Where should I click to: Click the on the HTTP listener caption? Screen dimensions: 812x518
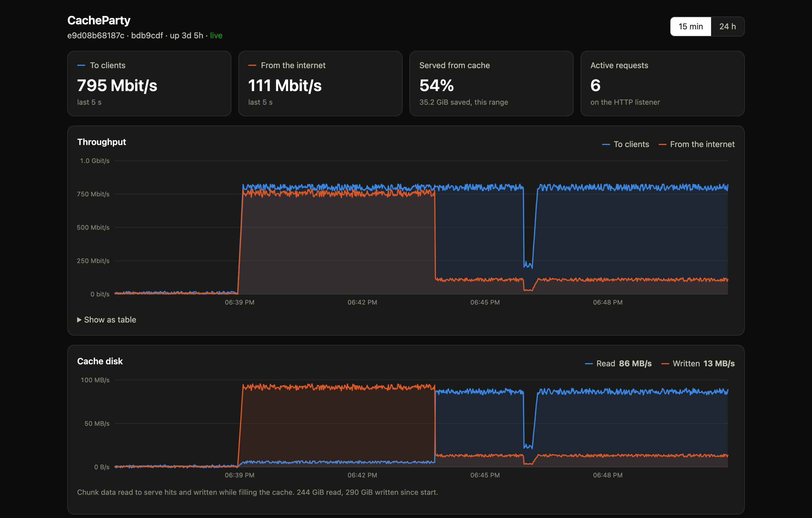click(x=625, y=102)
